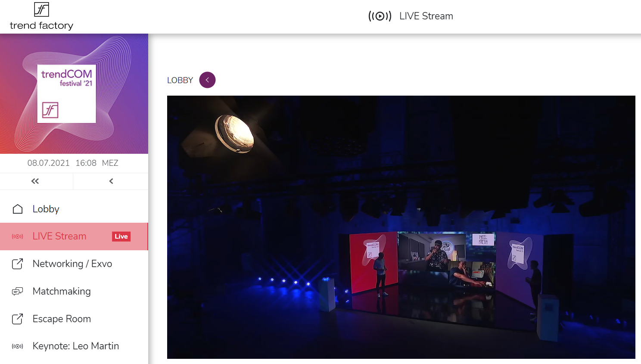The image size is (641, 364).
Task: Open Networking / Exvo page
Action: pyautogui.click(x=74, y=264)
